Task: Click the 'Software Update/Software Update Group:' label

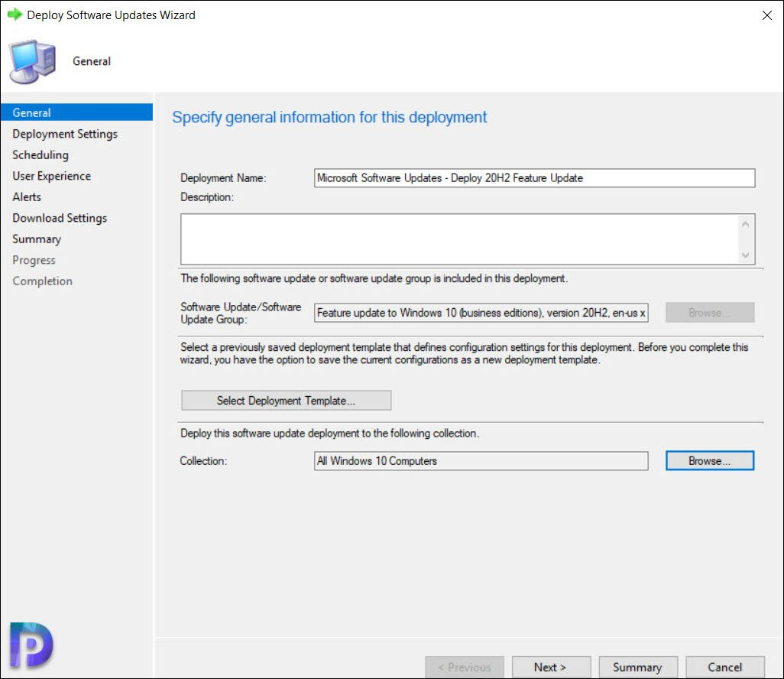Action: coord(241,314)
